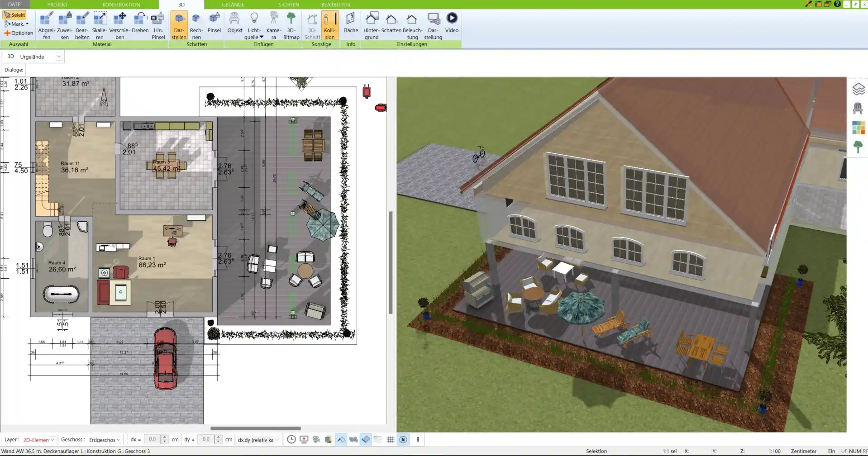Screen dimensions: 868x456
Task: Toggle the grid icon in bottom toolbar
Action: coord(391,439)
